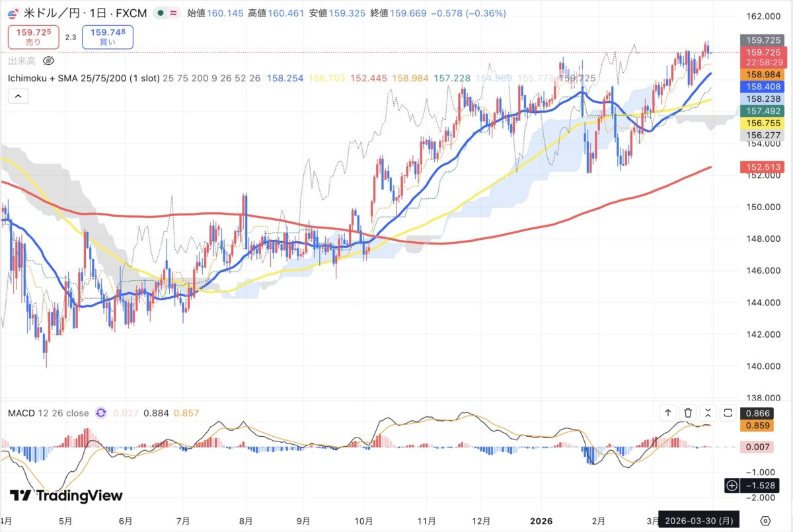This screenshot has height=532, width=793.
Task: Select the MACD 12 26 close label
Action: 48,413
